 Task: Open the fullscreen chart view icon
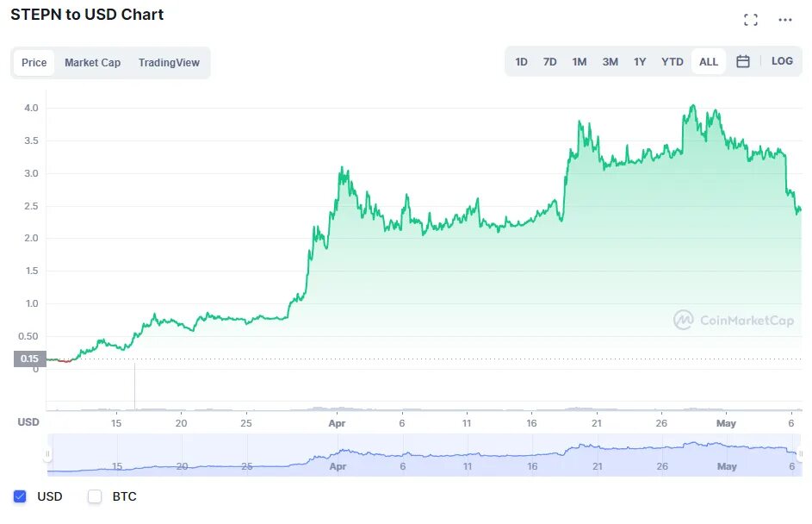pos(750,20)
